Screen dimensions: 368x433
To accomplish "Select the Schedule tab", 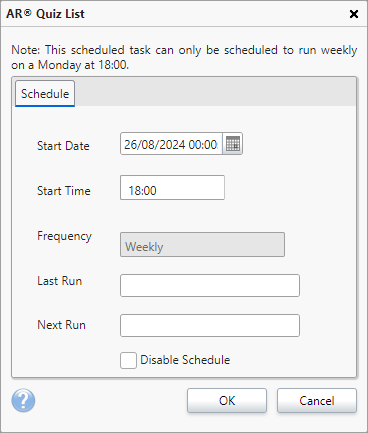I will (45, 94).
